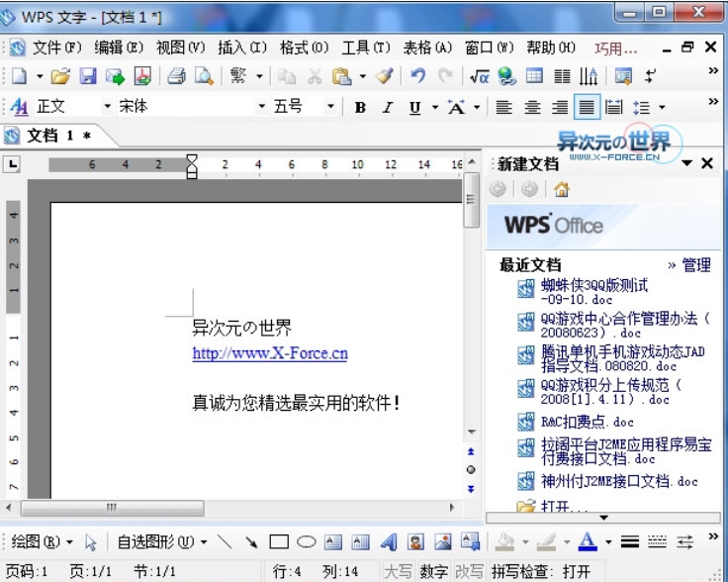728x582 pixels.
Task: Open the paragraph style dropdown showing 正文
Action: 108,107
